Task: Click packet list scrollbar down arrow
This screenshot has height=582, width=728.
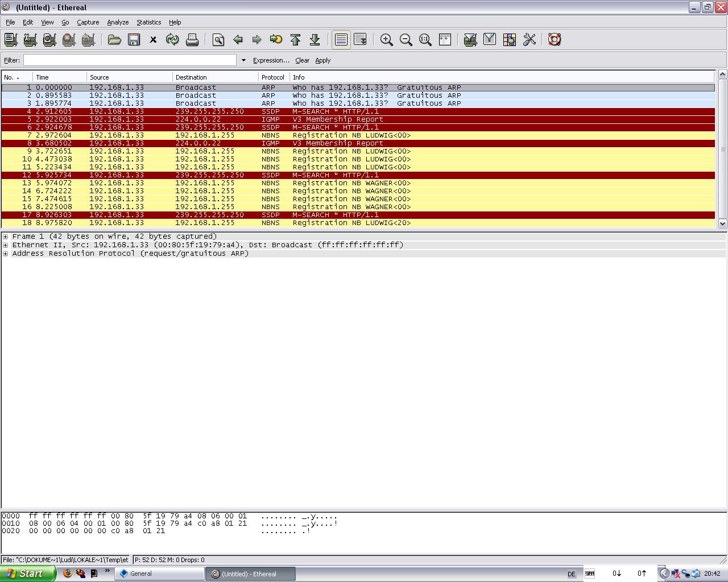Action: [722, 223]
